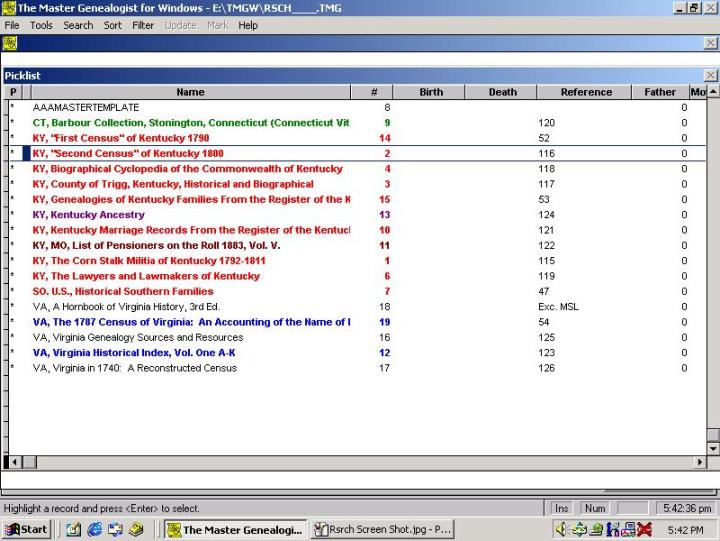The image size is (720, 541).
Task: Select AAAMASTERTEMPLATE row
Action: (x=357, y=107)
